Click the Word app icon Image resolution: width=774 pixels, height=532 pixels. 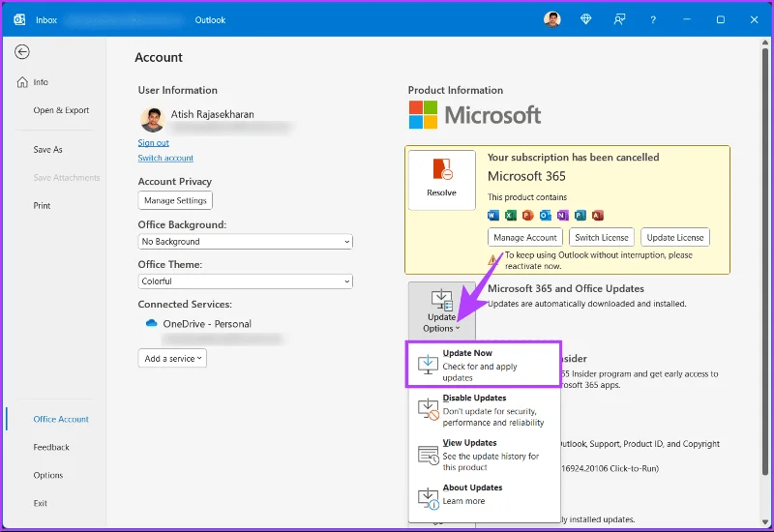tap(493, 215)
